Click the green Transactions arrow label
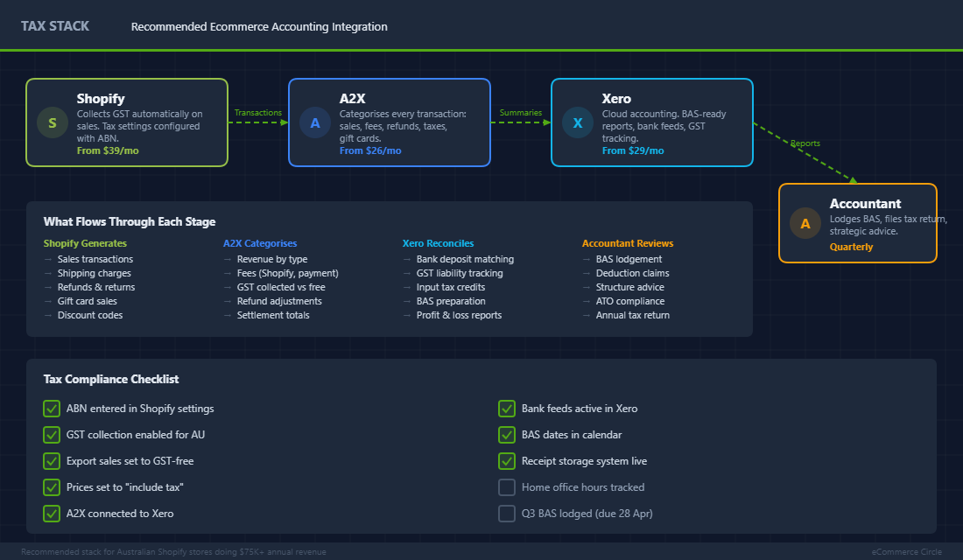 click(x=257, y=112)
